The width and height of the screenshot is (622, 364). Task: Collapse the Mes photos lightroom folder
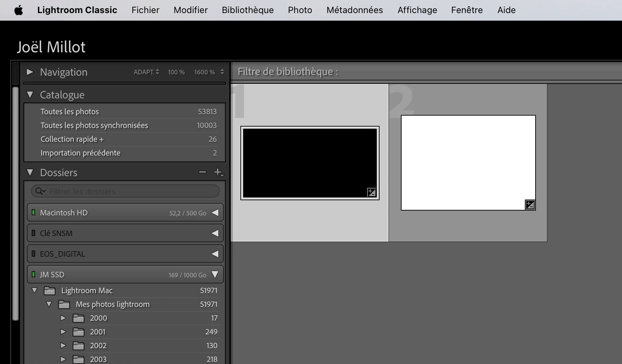[49, 304]
